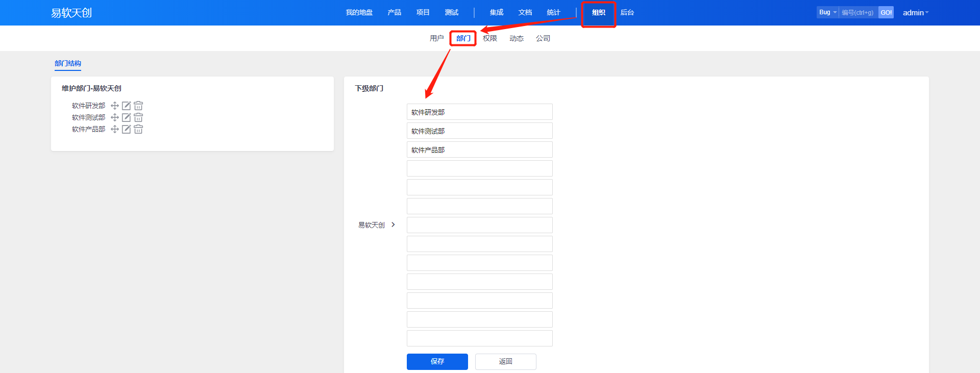
Task: Edit the 软件测试部 department
Action: coord(127,117)
